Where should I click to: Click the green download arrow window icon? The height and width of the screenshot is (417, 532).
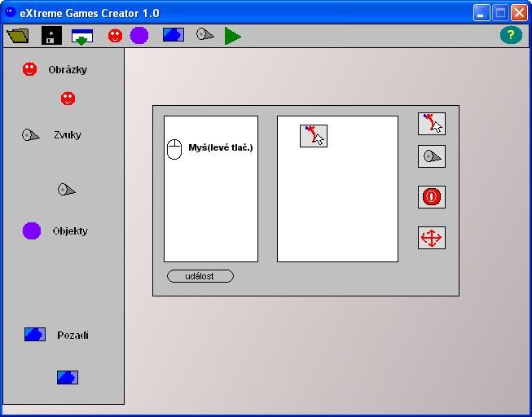(81, 36)
